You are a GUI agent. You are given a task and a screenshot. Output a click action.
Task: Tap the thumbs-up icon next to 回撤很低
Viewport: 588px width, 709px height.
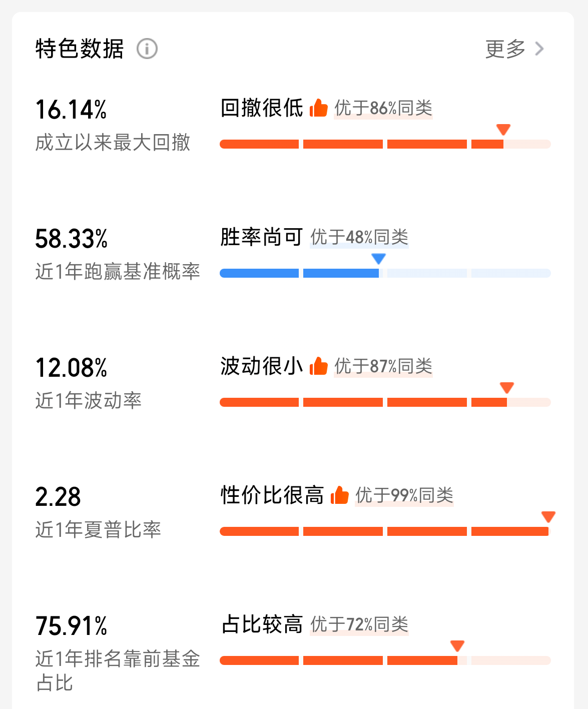[318, 108]
